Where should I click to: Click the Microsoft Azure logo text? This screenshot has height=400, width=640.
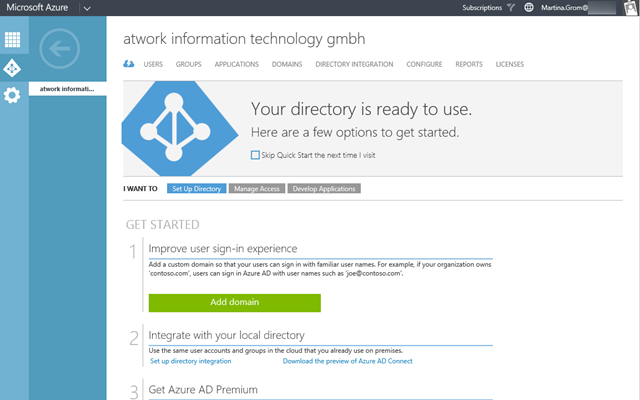pos(37,7)
